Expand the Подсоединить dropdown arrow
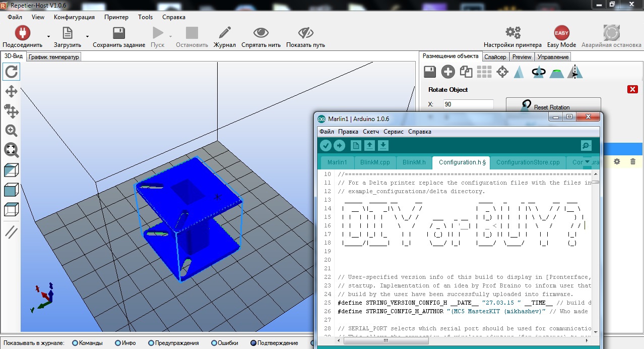This screenshot has width=644, height=349. pyautogui.click(x=48, y=37)
